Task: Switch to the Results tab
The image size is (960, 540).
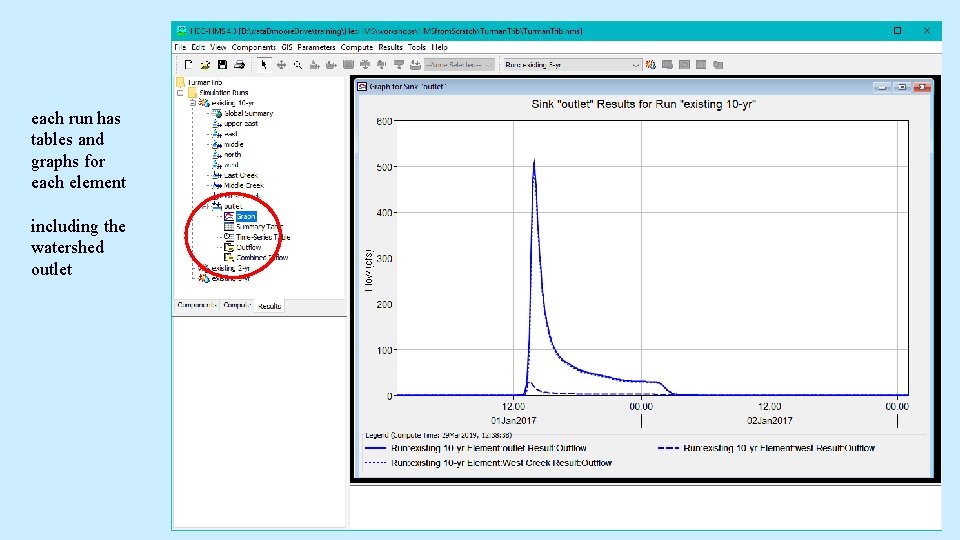Action: (x=269, y=306)
